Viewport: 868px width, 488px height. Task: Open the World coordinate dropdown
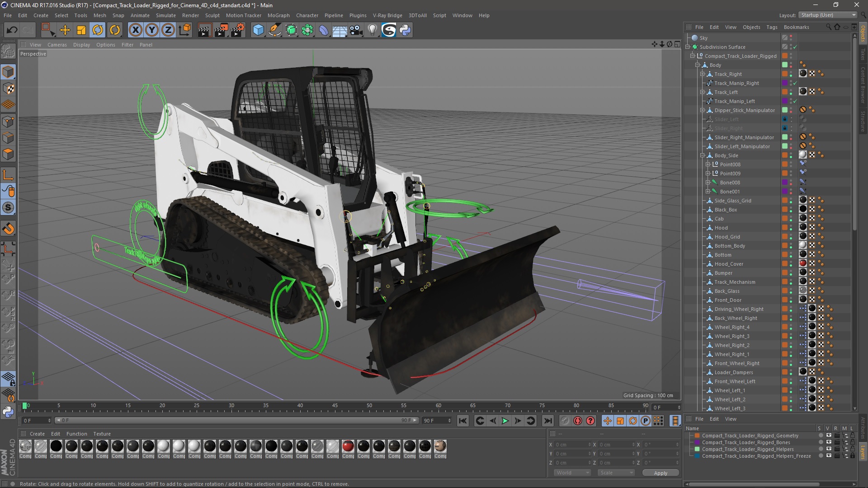572,473
